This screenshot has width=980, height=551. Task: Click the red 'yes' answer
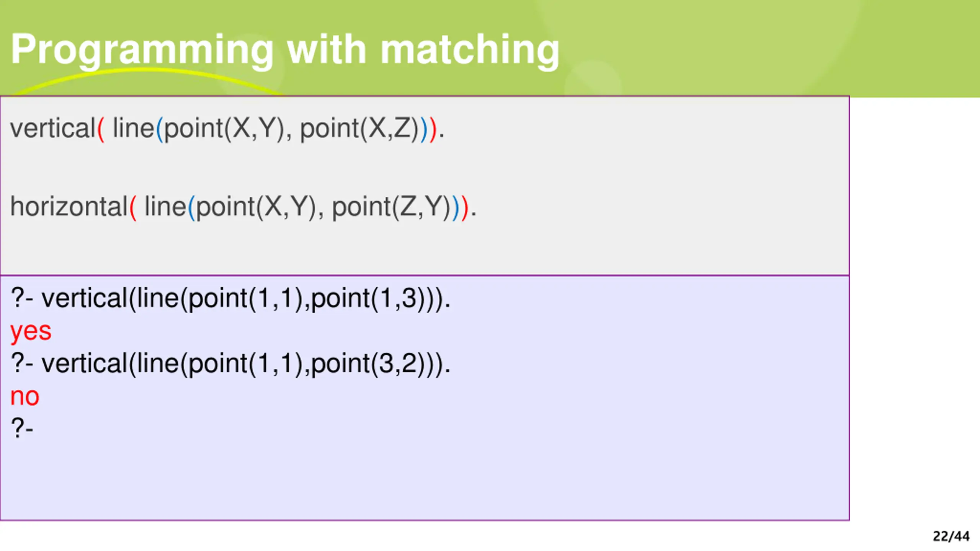[31, 332]
